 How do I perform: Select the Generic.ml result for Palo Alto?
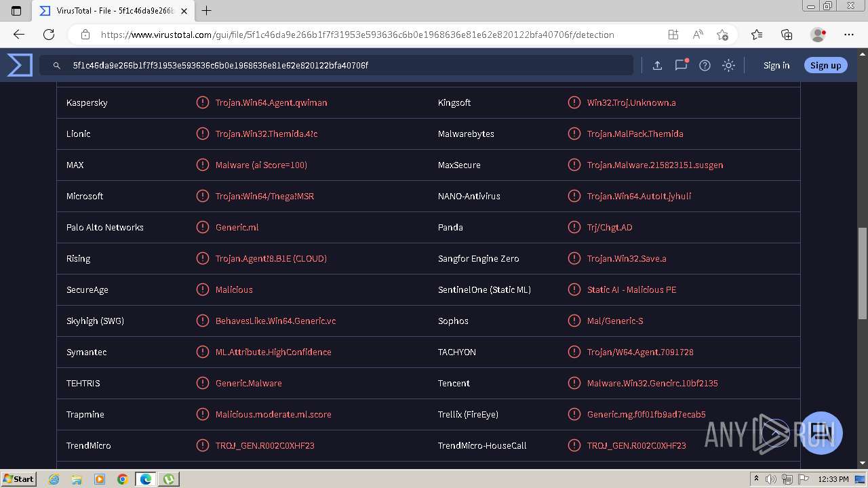(237, 227)
